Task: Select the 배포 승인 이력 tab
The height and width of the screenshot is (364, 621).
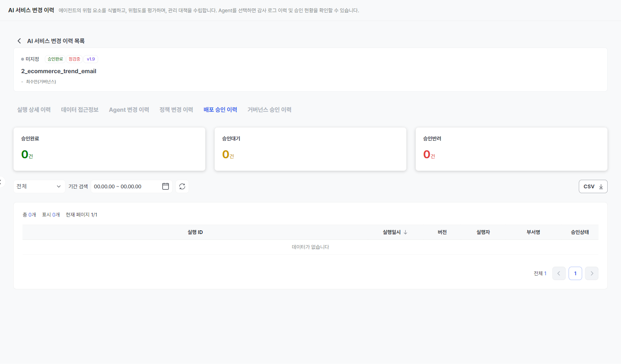Action: coord(221,110)
